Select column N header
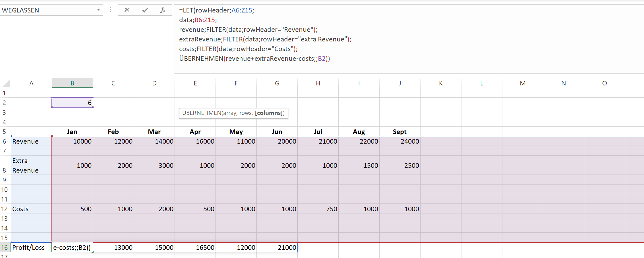The image size is (644, 258). (564, 83)
